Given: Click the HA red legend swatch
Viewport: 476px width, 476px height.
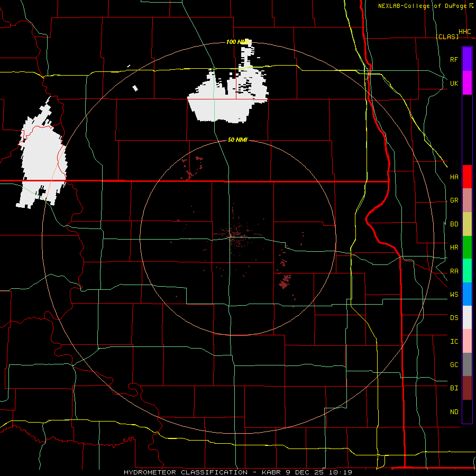Looking at the screenshot, I should (467, 177).
